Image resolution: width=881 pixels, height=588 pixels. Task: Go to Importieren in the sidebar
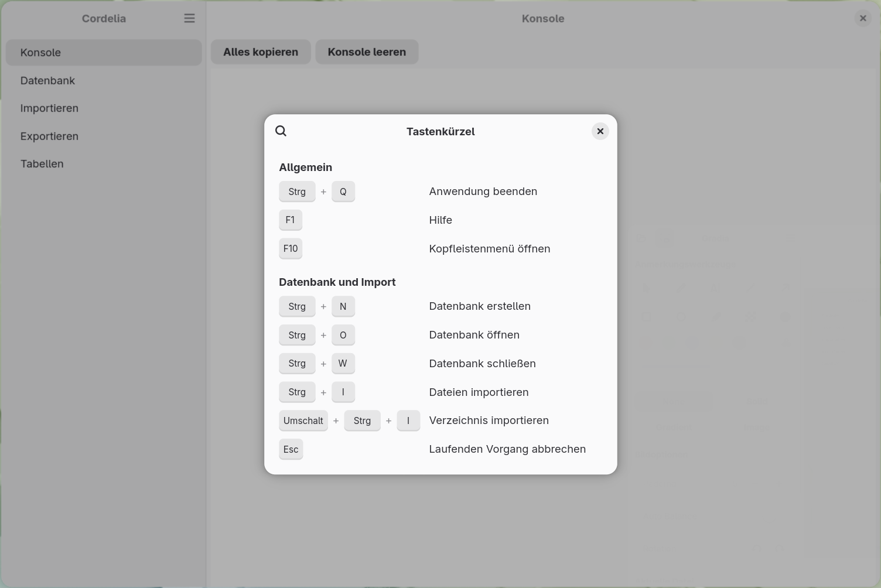(x=104, y=108)
